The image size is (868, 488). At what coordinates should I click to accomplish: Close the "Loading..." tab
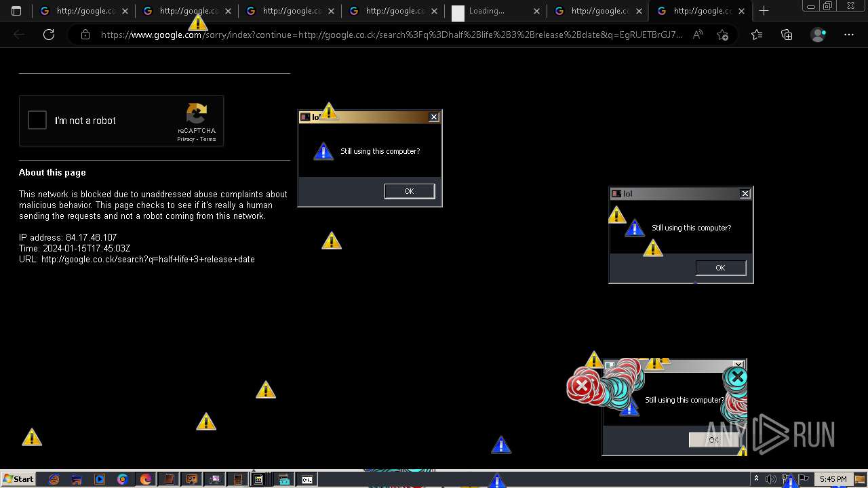click(x=536, y=11)
